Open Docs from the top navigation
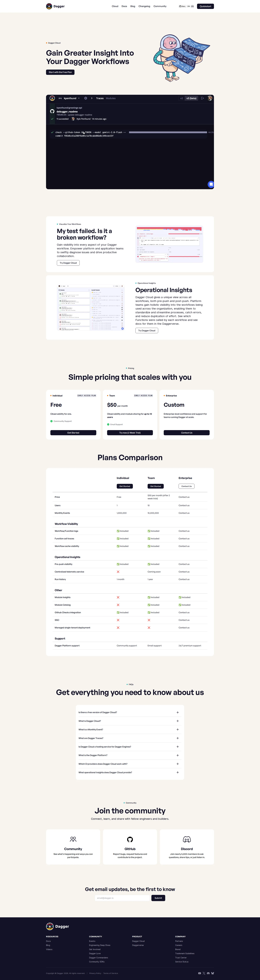Screen dimensions: 260x980 pyautogui.click(x=124, y=6)
